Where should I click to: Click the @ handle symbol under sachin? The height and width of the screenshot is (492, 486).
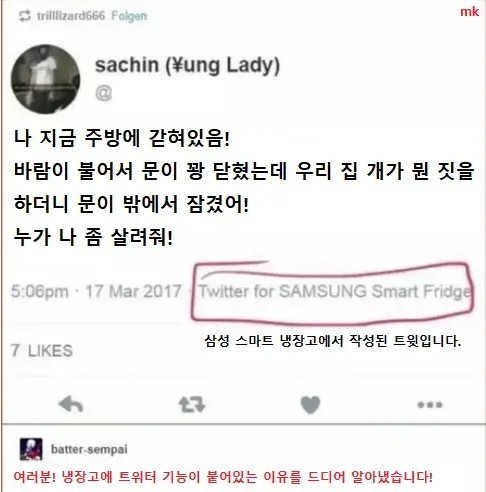104,93
